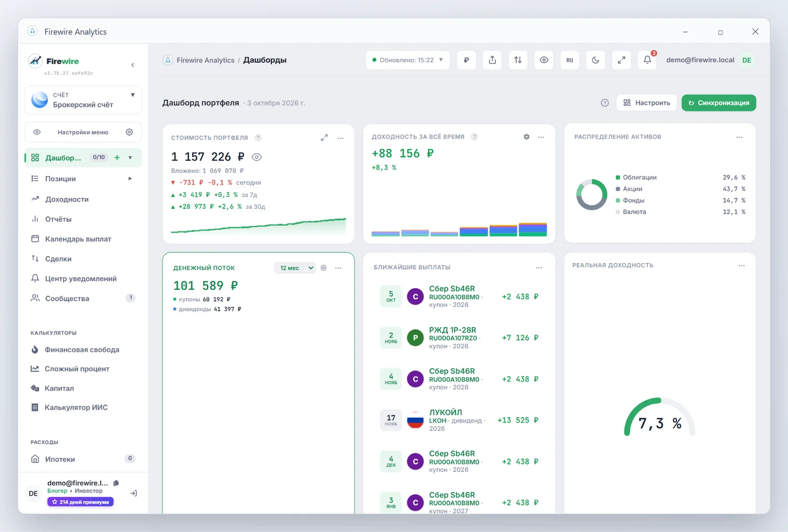Open more options on Денежный поток card
The width and height of the screenshot is (788, 532).
coord(338,268)
